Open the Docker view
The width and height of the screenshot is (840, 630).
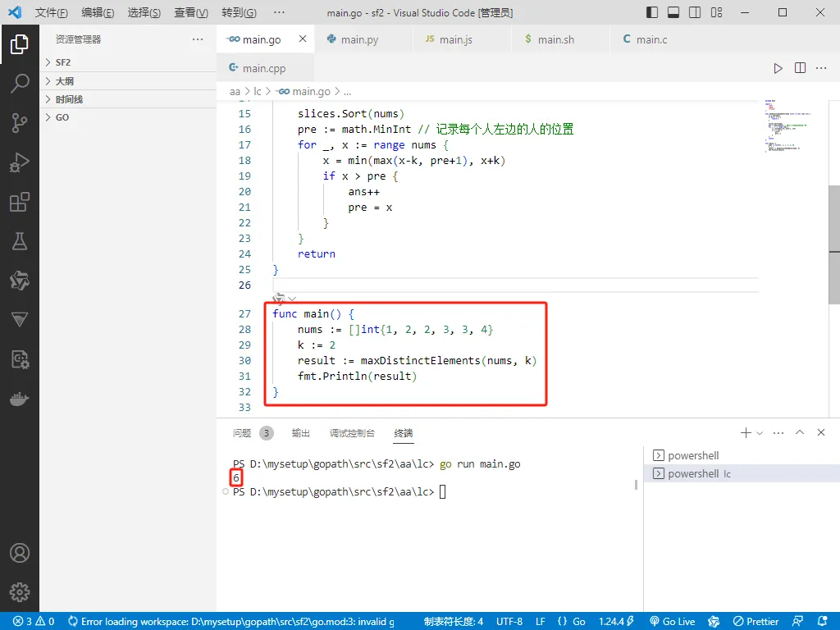pos(20,399)
